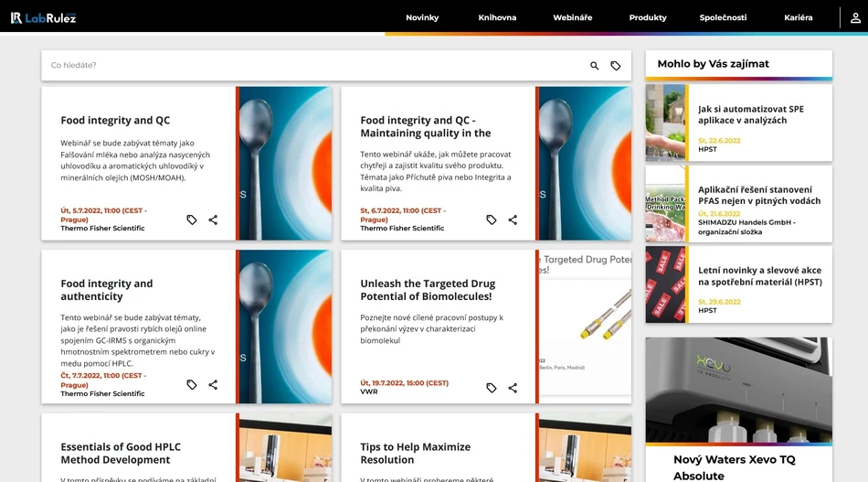Click thumbnail beside SPE automatizovat article
Viewport: 868px width, 482px height.
point(665,123)
